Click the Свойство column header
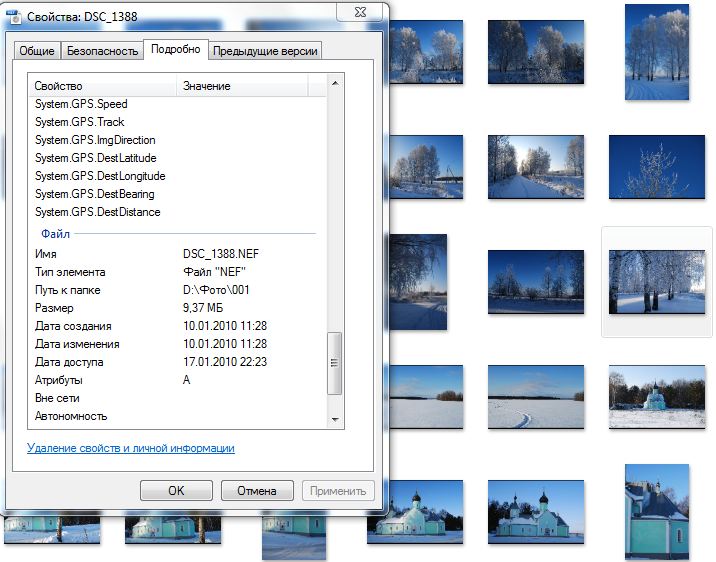The height and width of the screenshot is (562, 716). 103,86
